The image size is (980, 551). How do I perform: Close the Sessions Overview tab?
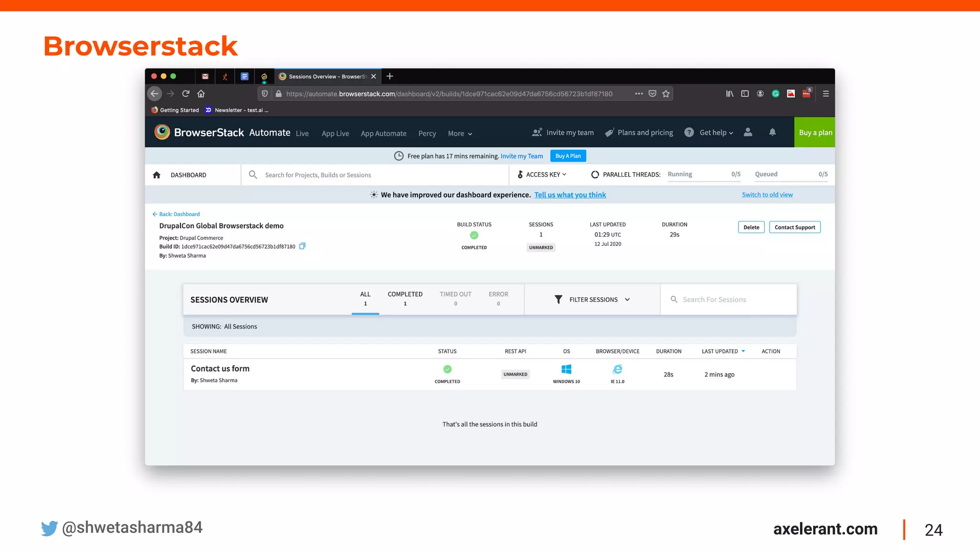[x=374, y=77]
